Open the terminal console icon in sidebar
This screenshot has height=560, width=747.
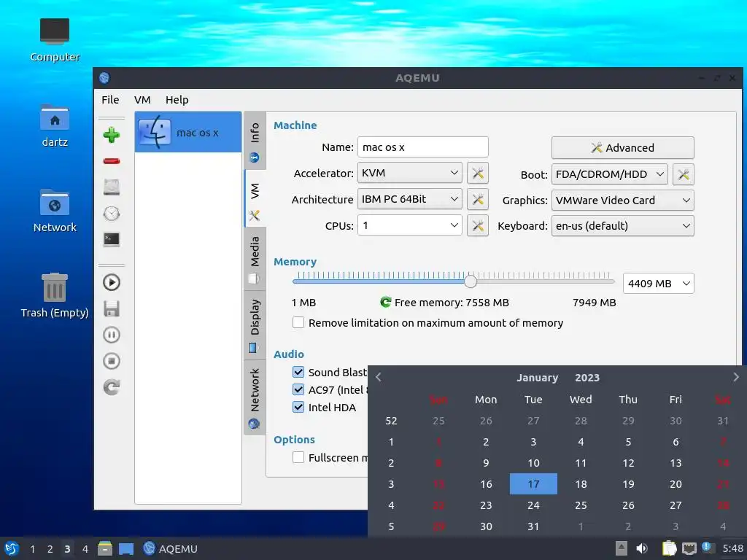click(112, 239)
